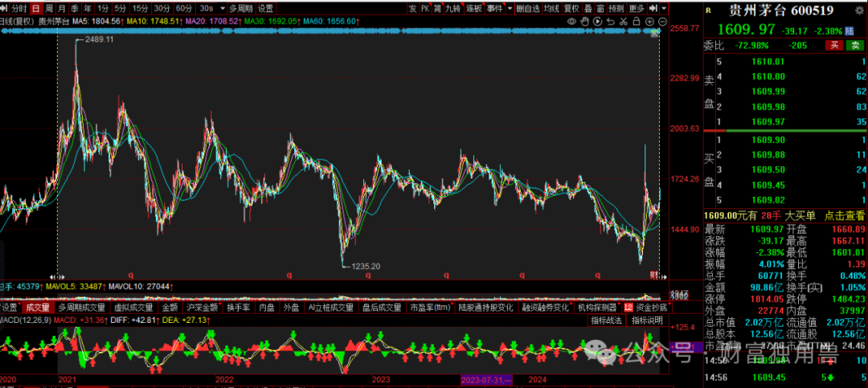Toggle the 连板 toolbar button
The width and height of the screenshot is (868, 388).
pos(474,8)
